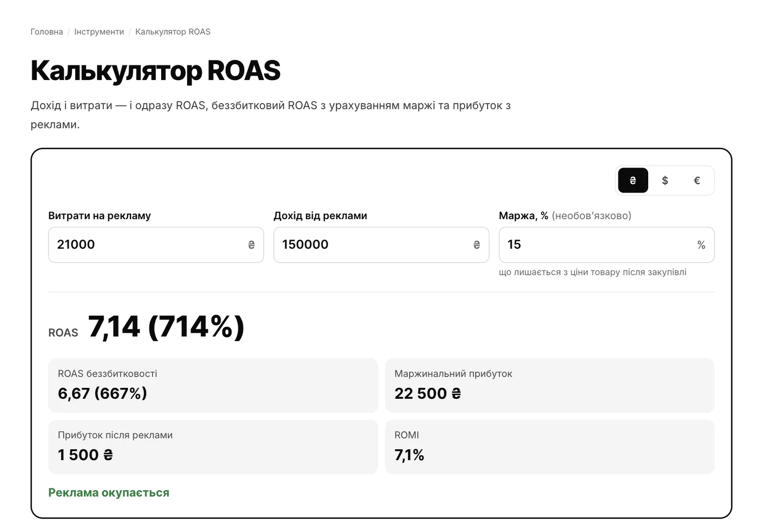This screenshot has width=762, height=532.
Task: Click the ROAS беззбитковості value 6,67 (667%)
Action: [102, 393]
